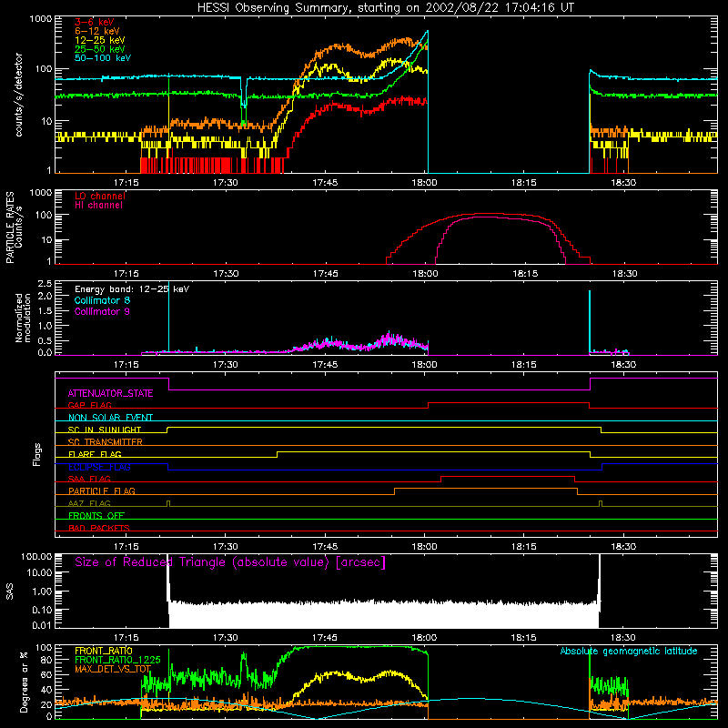Image resolution: width=728 pixels, height=728 pixels.
Task: Click the '60' tick on the Degrees axis
Action: 47,675
